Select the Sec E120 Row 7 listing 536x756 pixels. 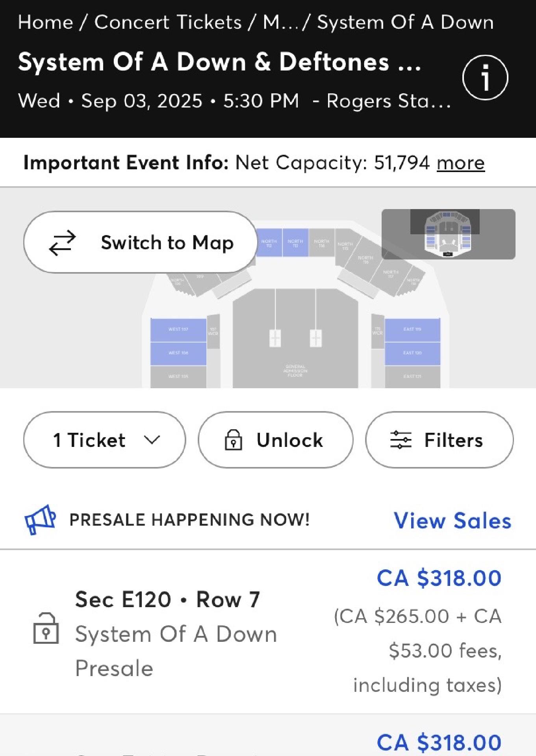268,632
